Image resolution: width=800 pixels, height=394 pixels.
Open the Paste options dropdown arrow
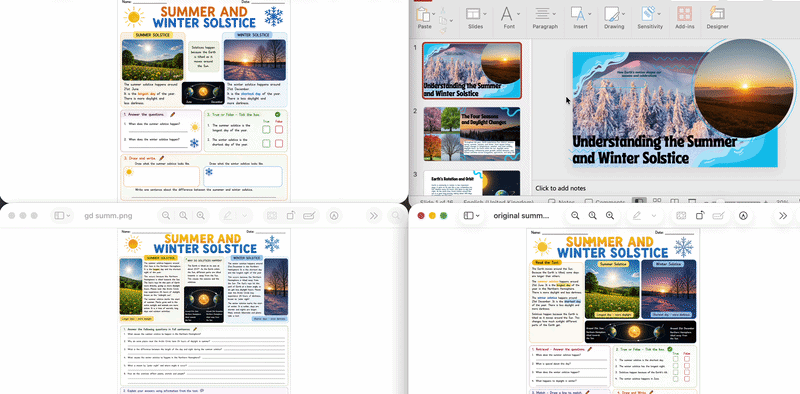pyautogui.click(x=434, y=14)
